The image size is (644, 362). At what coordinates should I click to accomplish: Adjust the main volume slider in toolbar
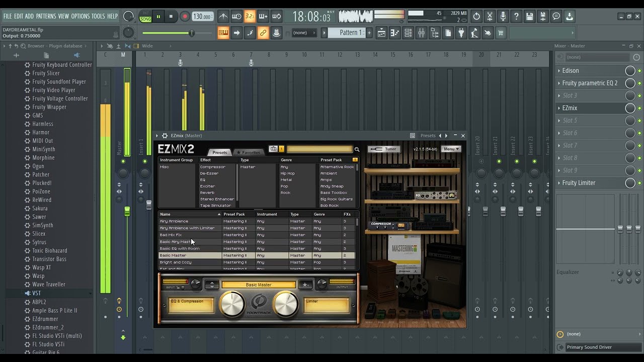(x=191, y=33)
